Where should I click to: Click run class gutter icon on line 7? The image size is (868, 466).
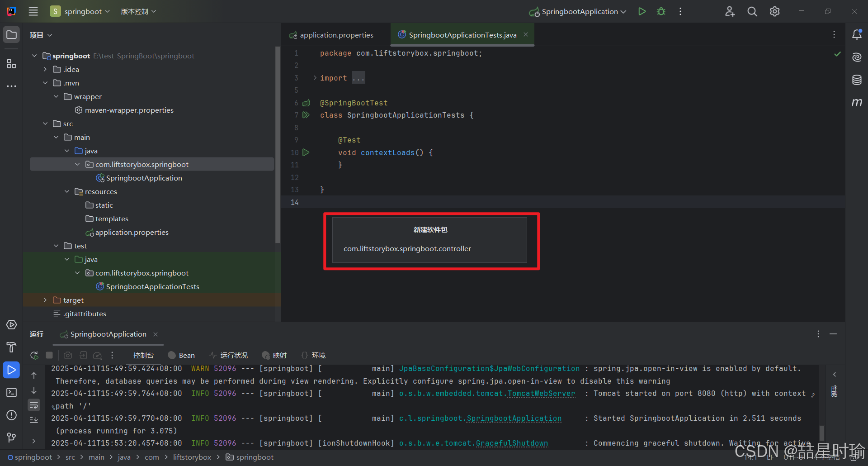(x=306, y=115)
